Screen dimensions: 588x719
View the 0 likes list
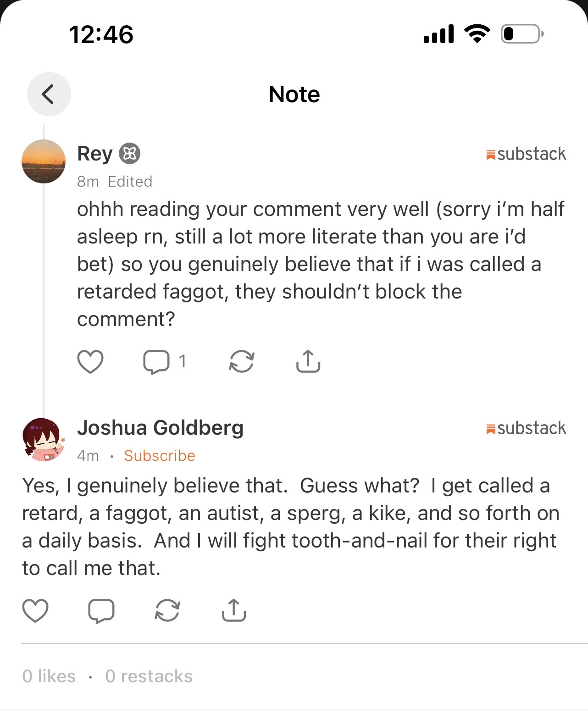49,676
